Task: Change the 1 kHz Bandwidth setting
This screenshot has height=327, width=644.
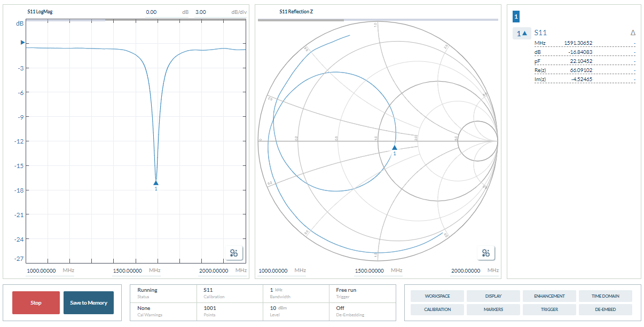Action: pos(296,293)
